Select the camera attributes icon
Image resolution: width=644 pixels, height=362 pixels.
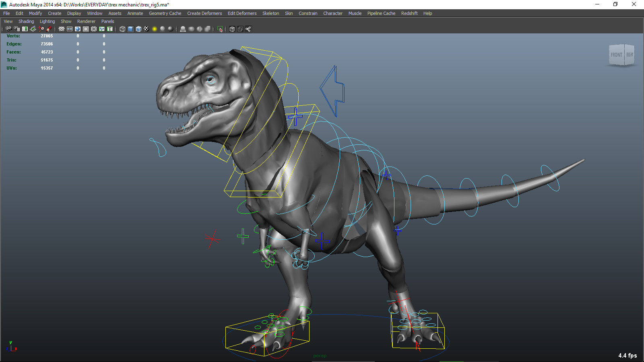(x=17, y=29)
